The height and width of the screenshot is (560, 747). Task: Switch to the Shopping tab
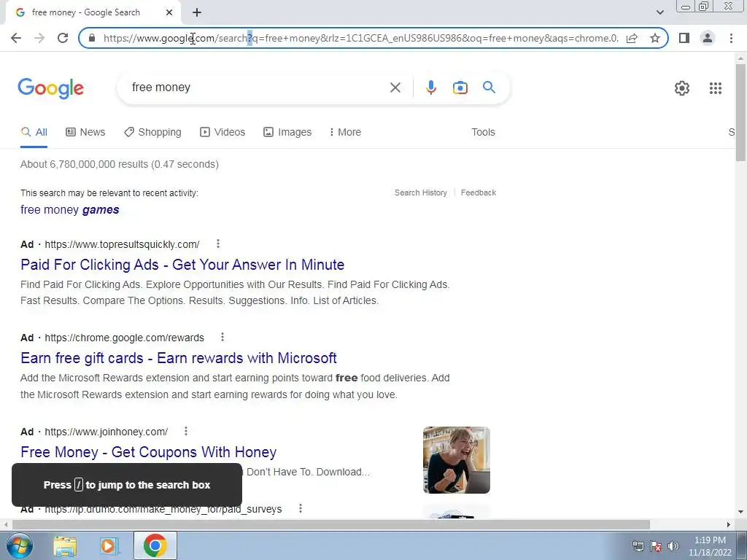pos(152,132)
